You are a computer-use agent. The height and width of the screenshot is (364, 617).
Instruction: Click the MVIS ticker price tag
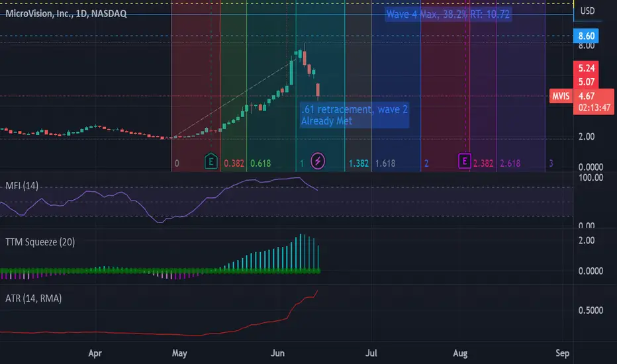click(x=561, y=96)
